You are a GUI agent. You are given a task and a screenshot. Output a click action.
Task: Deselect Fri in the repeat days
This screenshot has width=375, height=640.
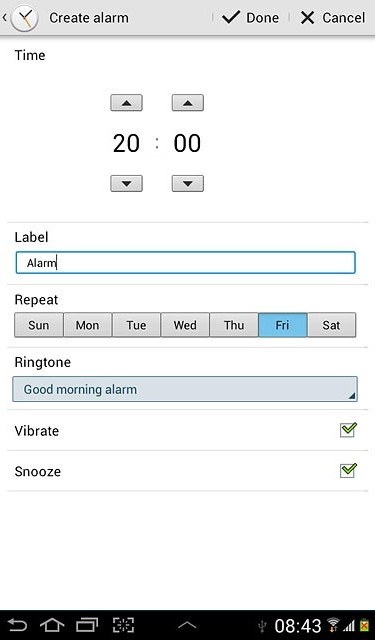(x=282, y=325)
